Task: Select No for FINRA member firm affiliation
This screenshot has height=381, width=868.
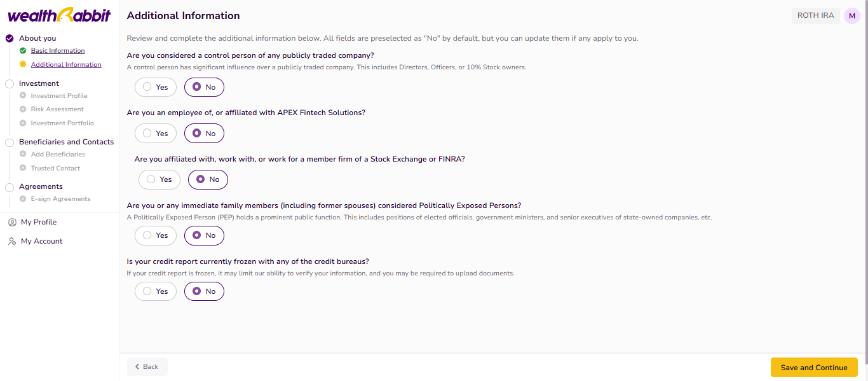Action: [x=208, y=180]
